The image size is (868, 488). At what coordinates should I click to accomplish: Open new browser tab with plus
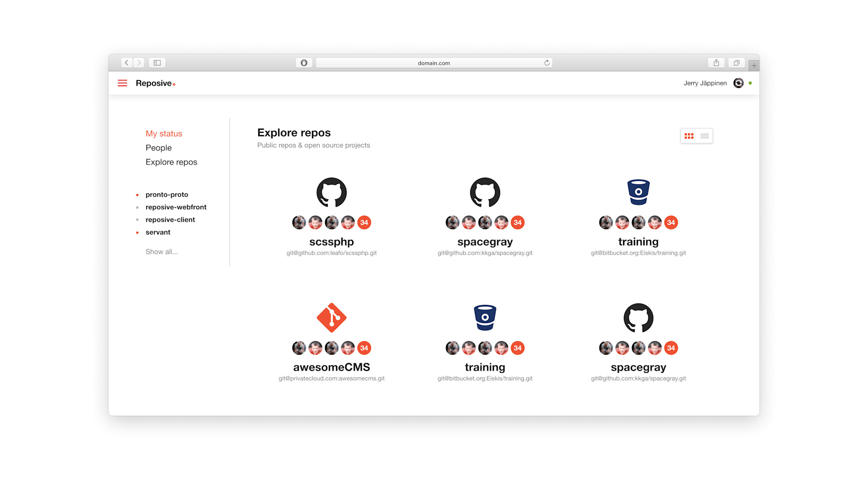pyautogui.click(x=754, y=66)
